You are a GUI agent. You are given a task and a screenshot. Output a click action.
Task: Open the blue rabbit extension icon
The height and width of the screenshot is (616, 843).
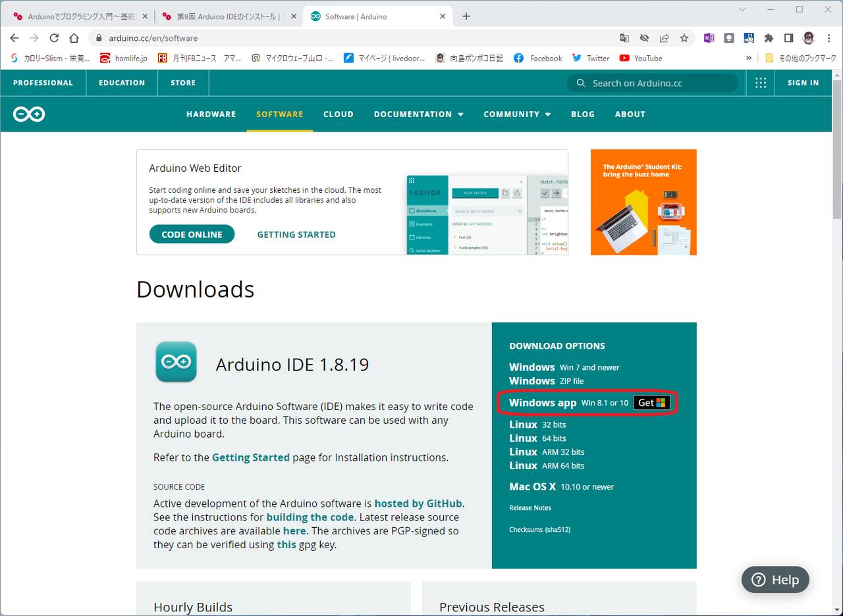point(749,38)
